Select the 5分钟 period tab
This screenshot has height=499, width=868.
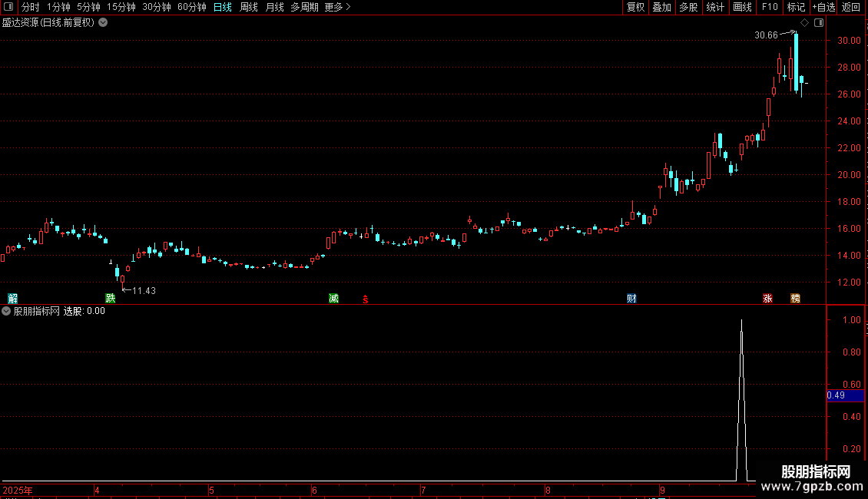(x=88, y=7)
